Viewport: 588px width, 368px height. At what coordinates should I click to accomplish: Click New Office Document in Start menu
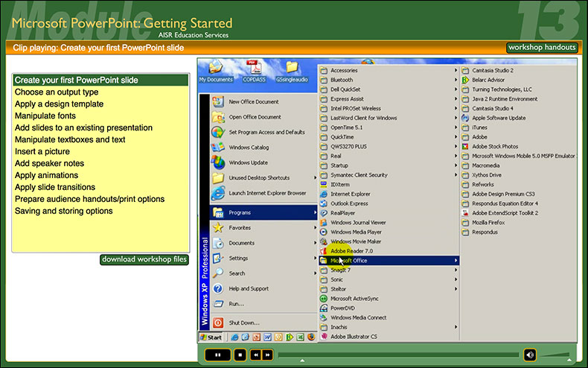263,102
